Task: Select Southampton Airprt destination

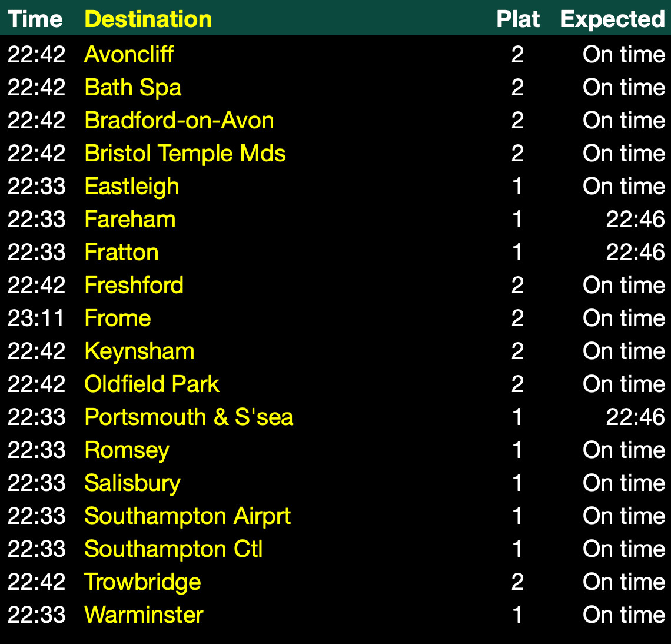Action: 187,516
